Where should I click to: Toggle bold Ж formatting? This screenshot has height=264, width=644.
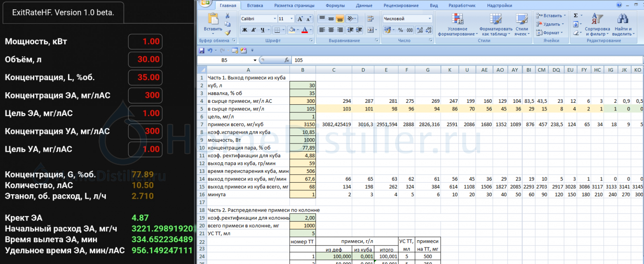coord(245,30)
